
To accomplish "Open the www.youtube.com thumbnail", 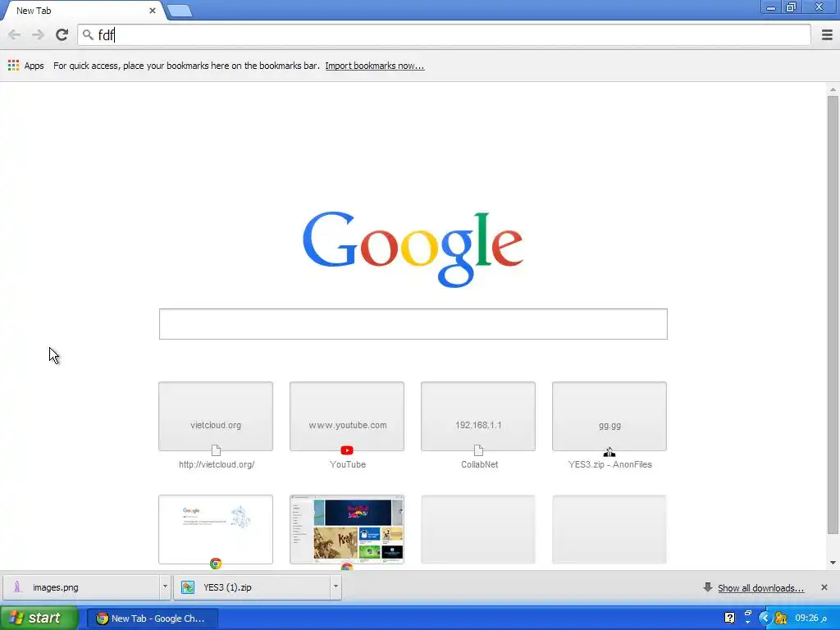I will [347, 416].
